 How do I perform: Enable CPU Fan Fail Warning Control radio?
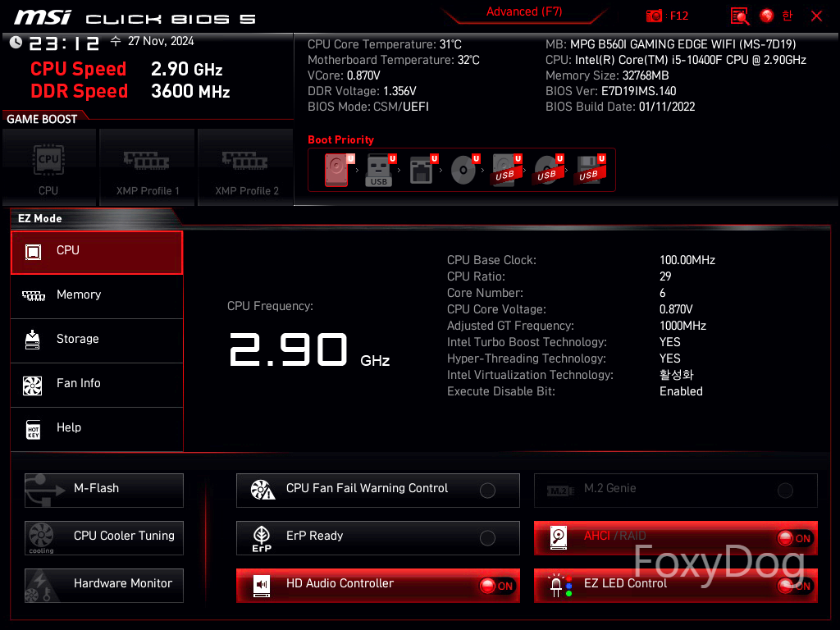click(487, 491)
